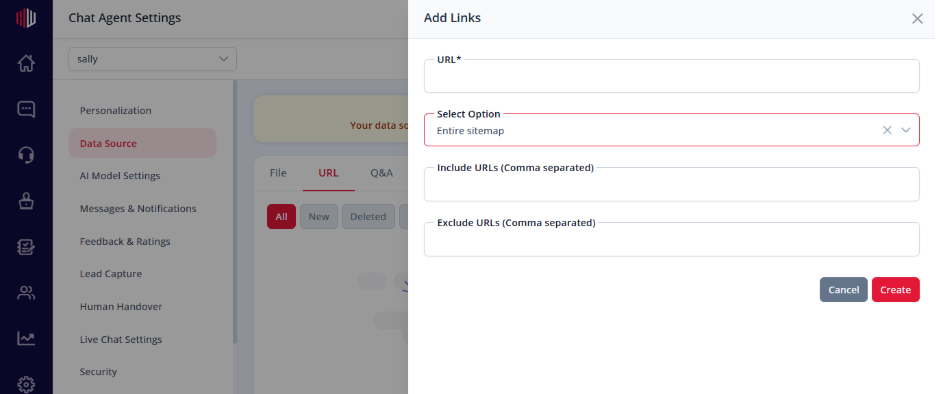The height and width of the screenshot is (394, 936).
Task: Click the Exclude URLs input field
Action: click(672, 239)
